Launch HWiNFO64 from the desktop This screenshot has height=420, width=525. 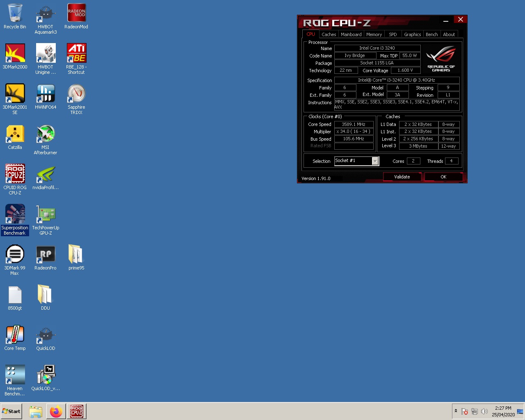point(46,97)
